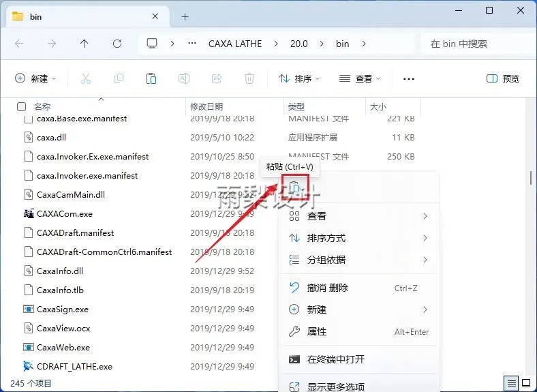537x392 pixels.
Task: Select file CAXADraft.manifest
Action: coord(76,233)
